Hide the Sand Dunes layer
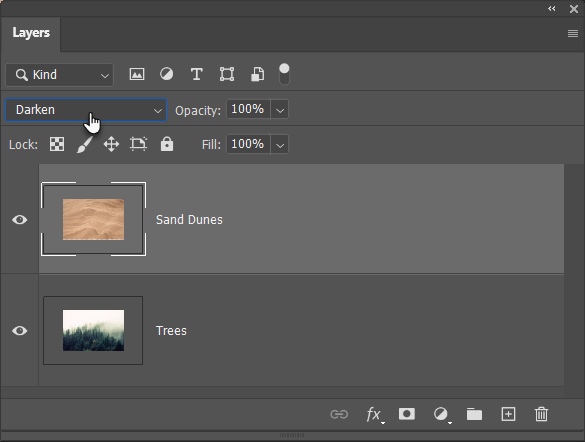This screenshot has width=585, height=442. pyautogui.click(x=19, y=220)
